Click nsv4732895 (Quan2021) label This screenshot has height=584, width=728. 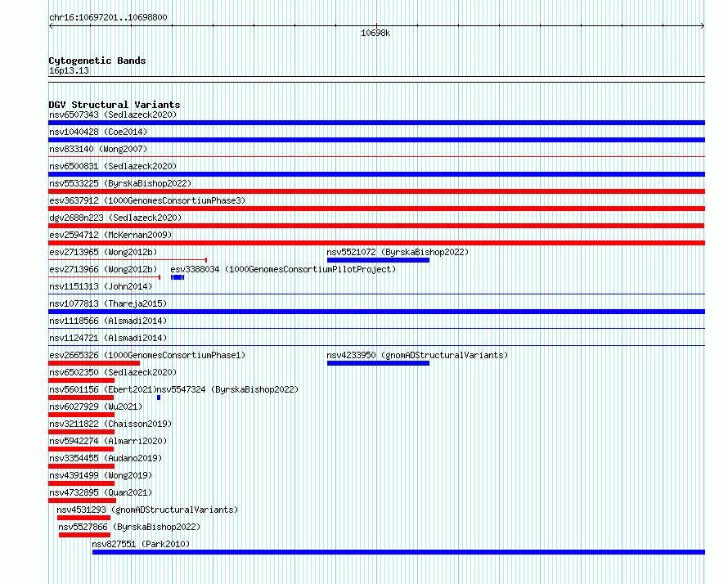click(x=101, y=492)
